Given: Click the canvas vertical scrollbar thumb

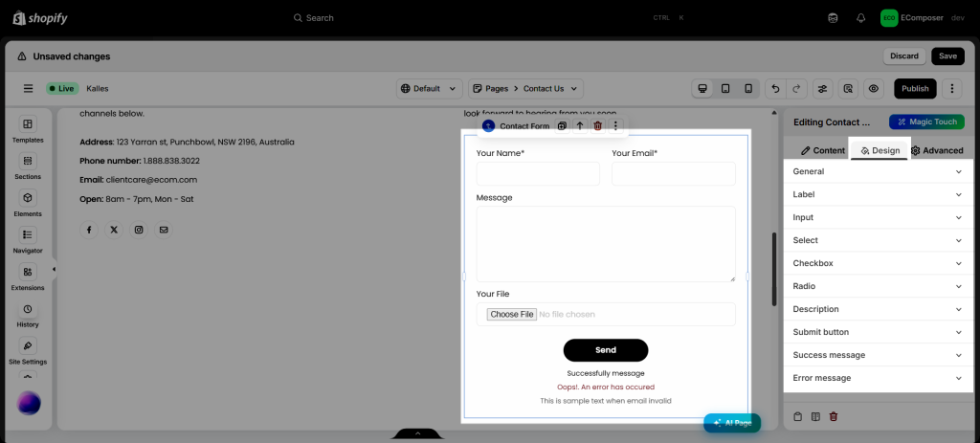Looking at the screenshot, I should click(x=774, y=269).
